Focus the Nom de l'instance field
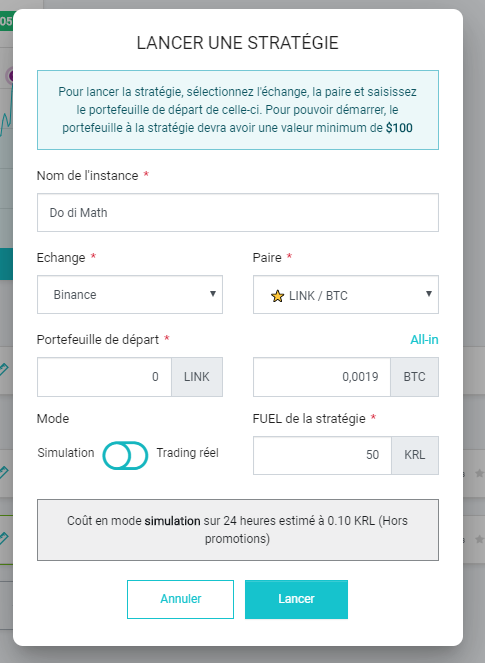 point(238,213)
